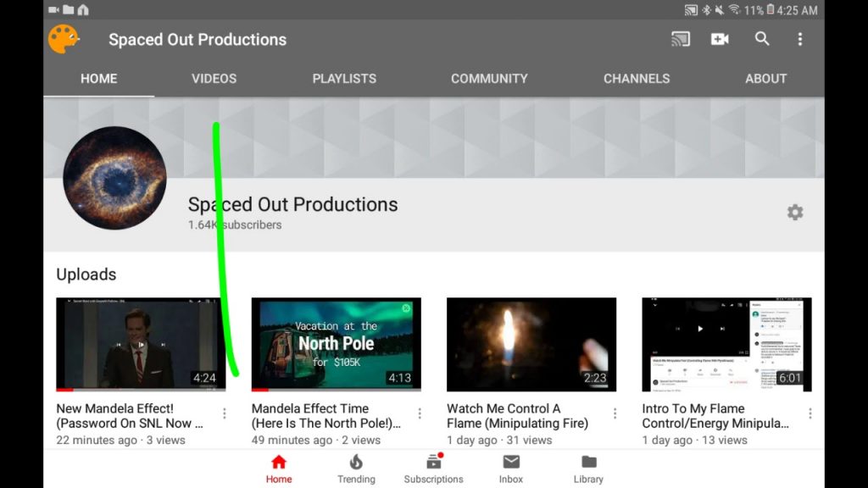
Task: Click the 1.64K subscribers count
Action: click(235, 225)
